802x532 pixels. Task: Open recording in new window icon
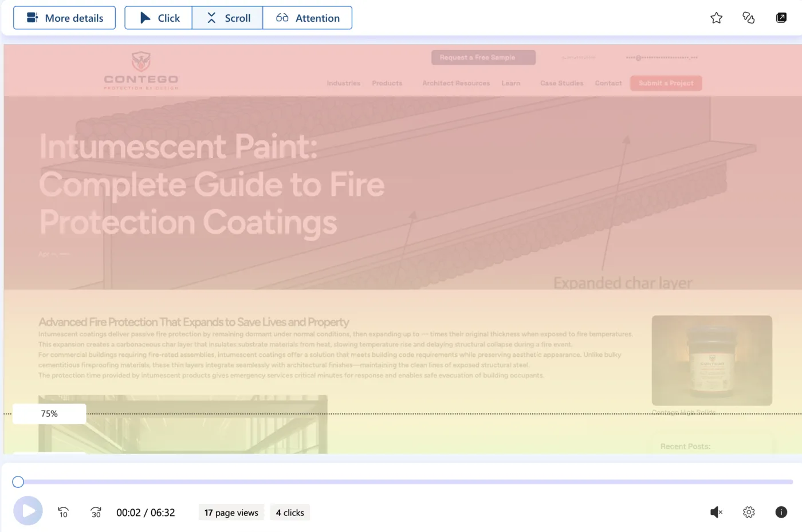tap(781, 18)
